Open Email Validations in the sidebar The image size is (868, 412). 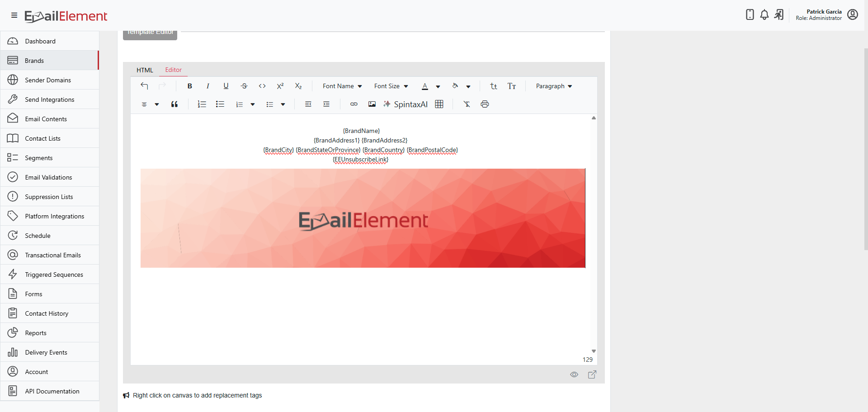click(50, 177)
